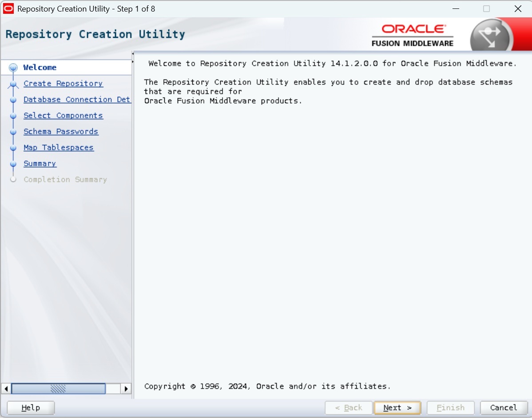Viewport: 532px width, 420px height.
Task: Minimize the Repository Creation Utility window
Action: click(456, 9)
